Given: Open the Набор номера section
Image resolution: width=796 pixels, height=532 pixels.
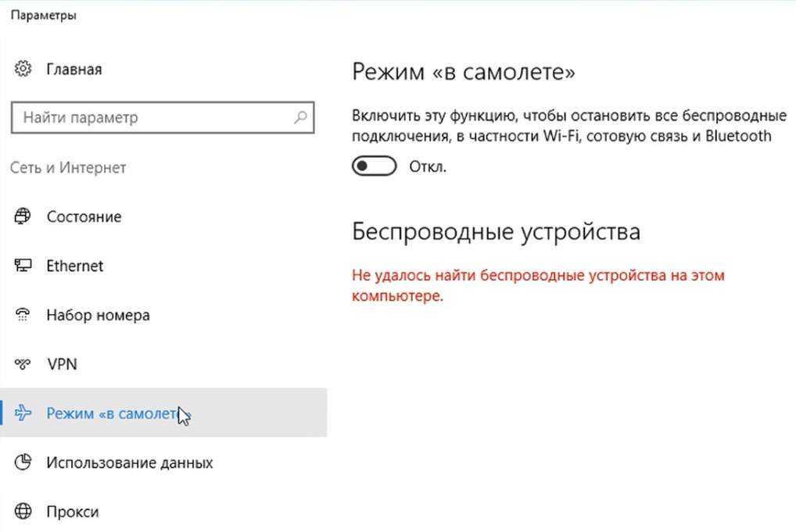Looking at the screenshot, I should click(x=98, y=315).
